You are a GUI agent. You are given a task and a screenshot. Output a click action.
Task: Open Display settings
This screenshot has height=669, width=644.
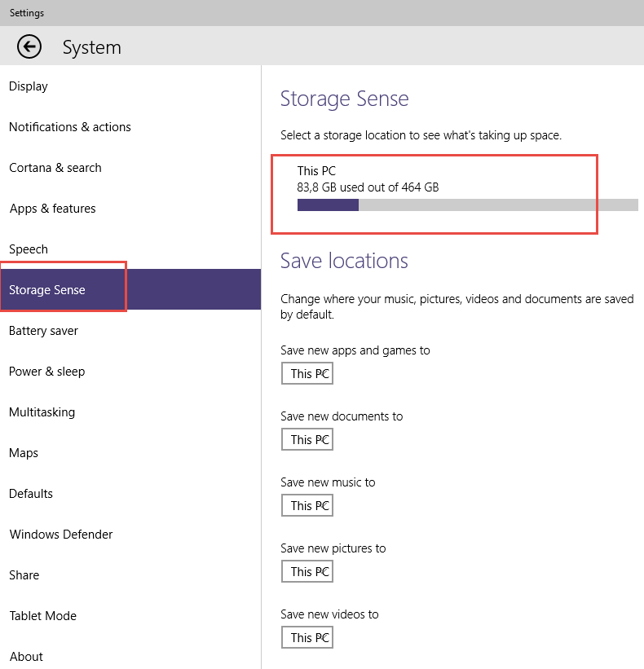pyautogui.click(x=29, y=86)
